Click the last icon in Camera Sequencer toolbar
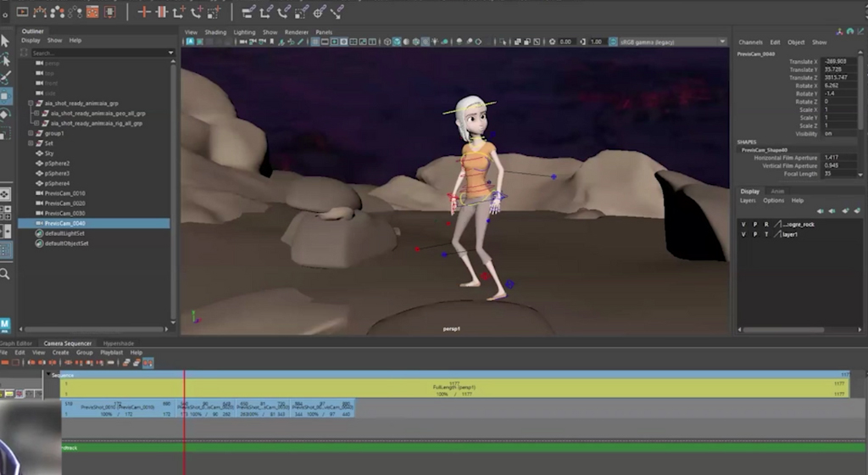 pos(147,362)
